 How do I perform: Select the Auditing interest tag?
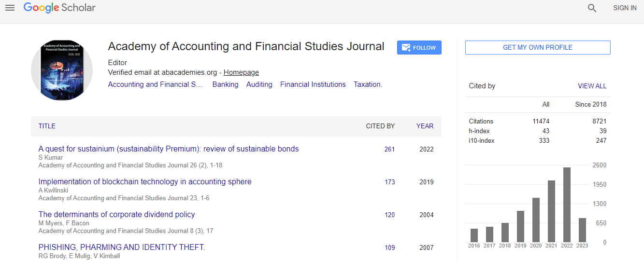pyautogui.click(x=259, y=84)
